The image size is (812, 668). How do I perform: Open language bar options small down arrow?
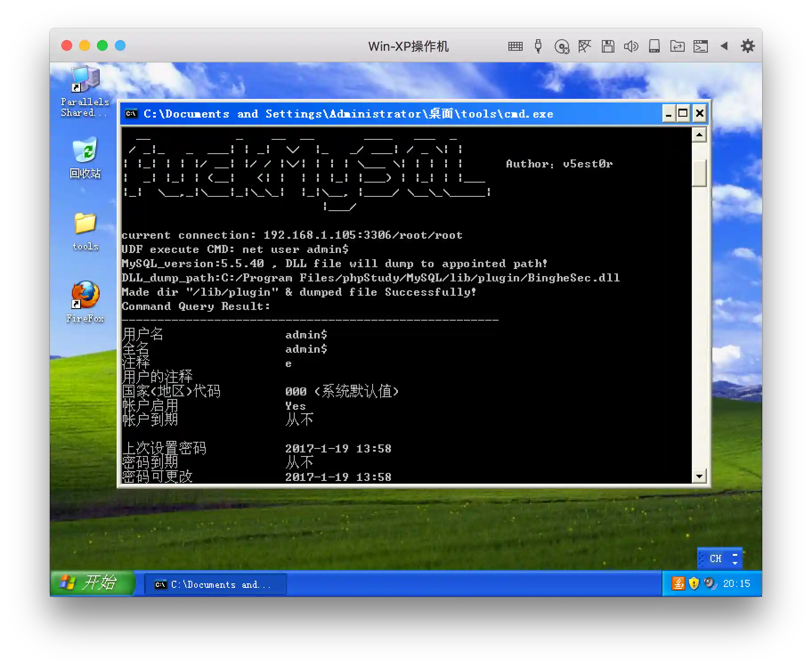(x=735, y=563)
